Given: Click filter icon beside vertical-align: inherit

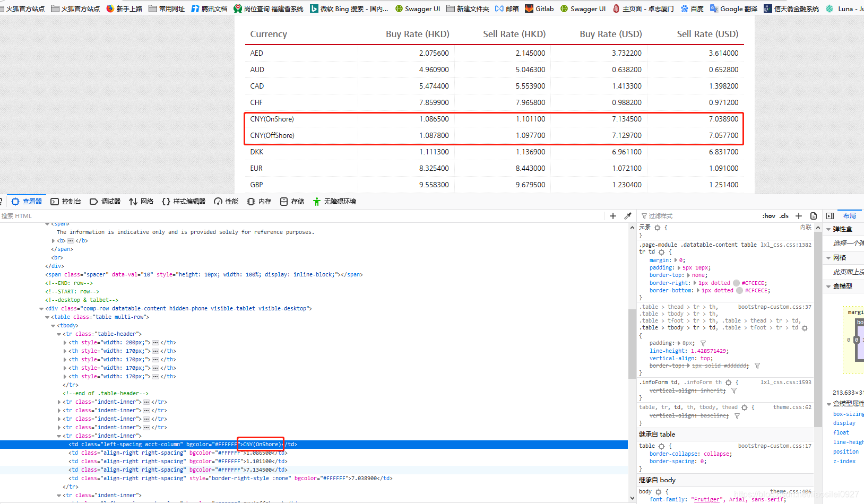Looking at the screenshot, I should click(x=734, y=390).
